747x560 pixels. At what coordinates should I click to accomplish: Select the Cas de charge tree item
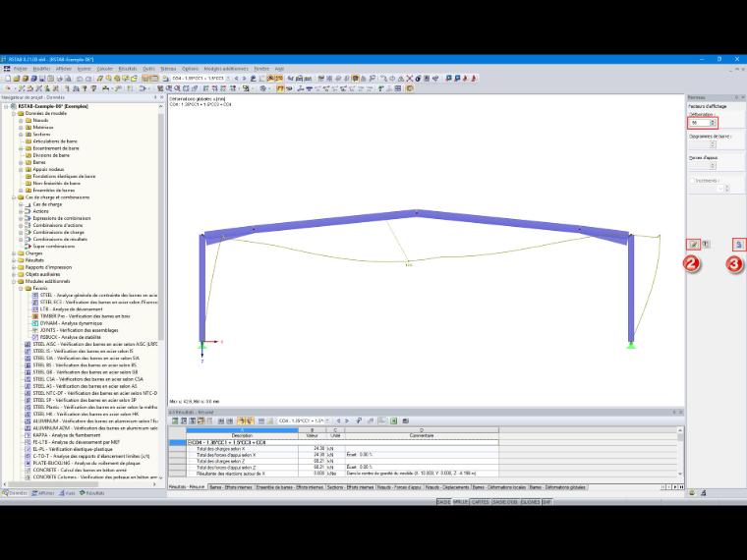47,204
